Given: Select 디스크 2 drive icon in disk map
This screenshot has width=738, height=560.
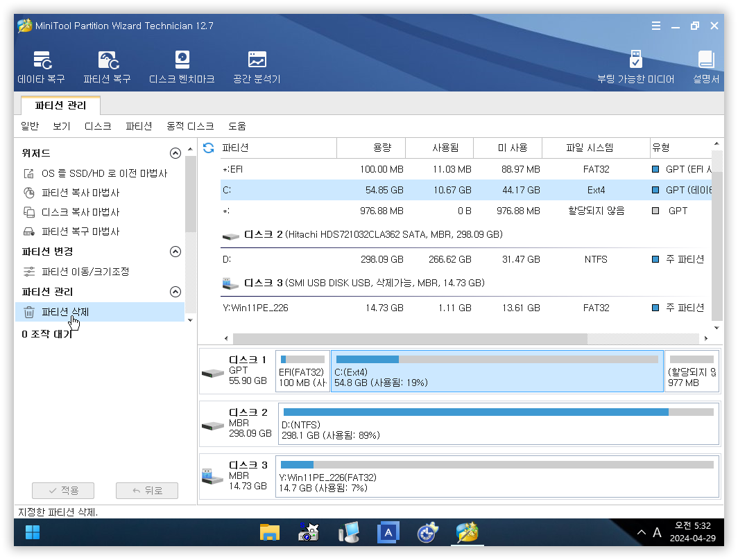Looking at the screenshot, I should tap(212, 426).
